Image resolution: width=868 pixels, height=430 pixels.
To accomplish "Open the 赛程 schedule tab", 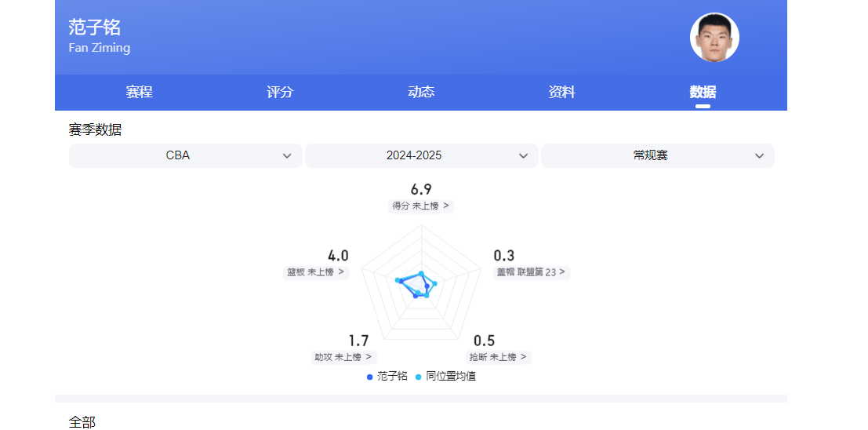I will [139, 92].
